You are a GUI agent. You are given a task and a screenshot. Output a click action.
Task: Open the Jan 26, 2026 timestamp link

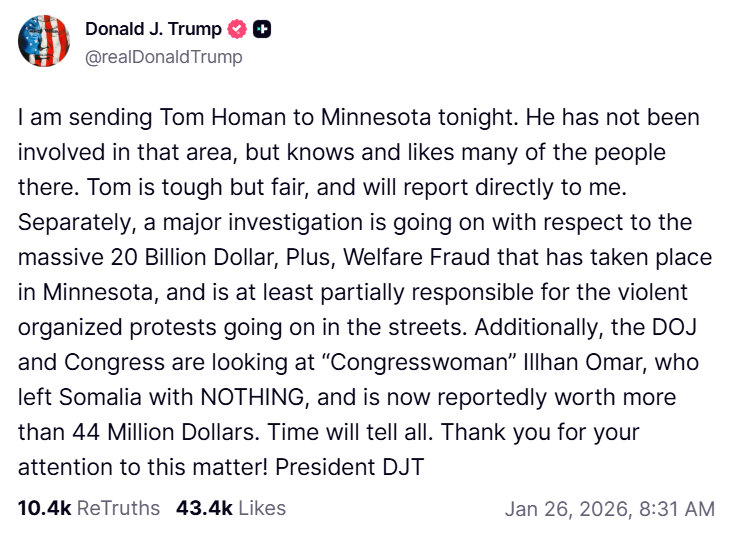click(609, 509)
